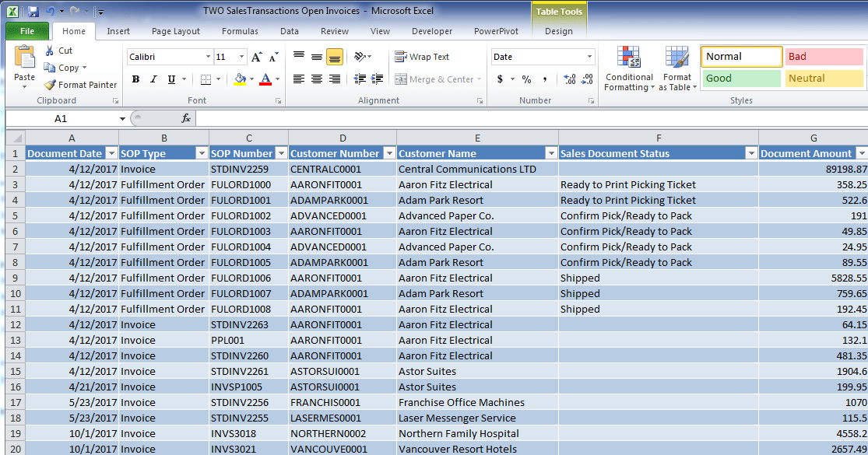Select cell containing STDINV2259
This screenshot has width=868, height=455.
tap(248, 169)
